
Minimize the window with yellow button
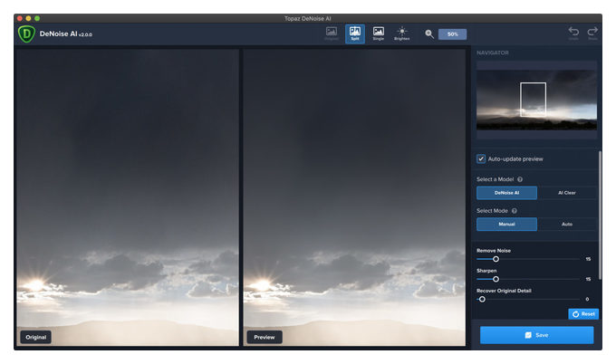click(x=28, y=18)
